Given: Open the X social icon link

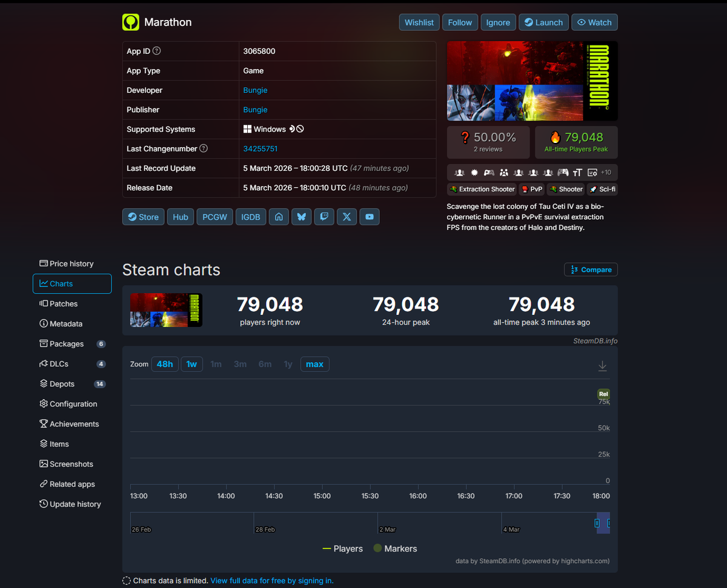Looking at the screenshot, I should tap(347, 217).
